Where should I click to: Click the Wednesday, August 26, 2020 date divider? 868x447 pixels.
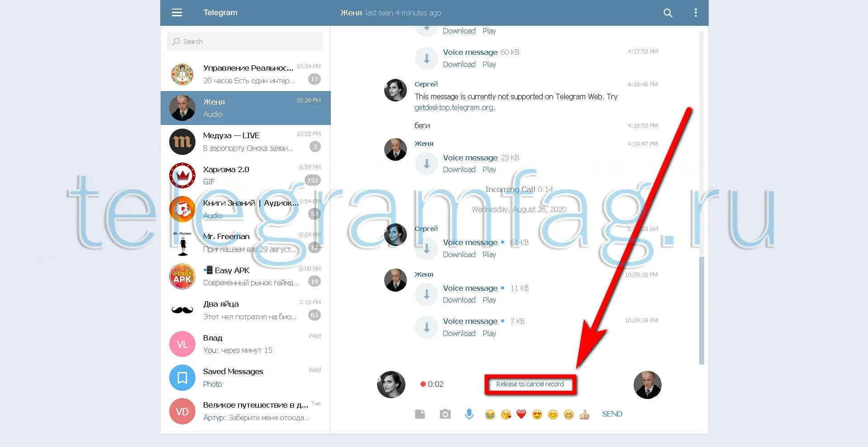[x=519, y=209]
